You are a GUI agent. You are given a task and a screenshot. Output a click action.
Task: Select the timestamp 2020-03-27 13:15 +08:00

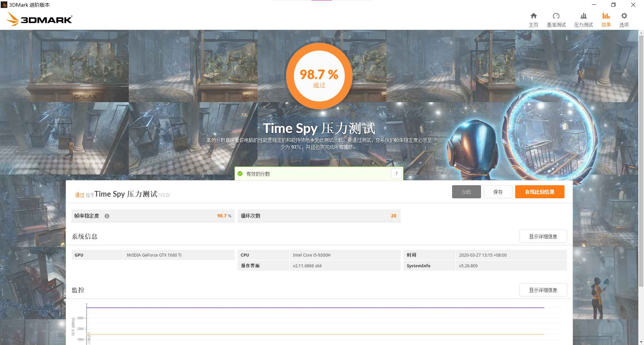click(x=483, y=255)
